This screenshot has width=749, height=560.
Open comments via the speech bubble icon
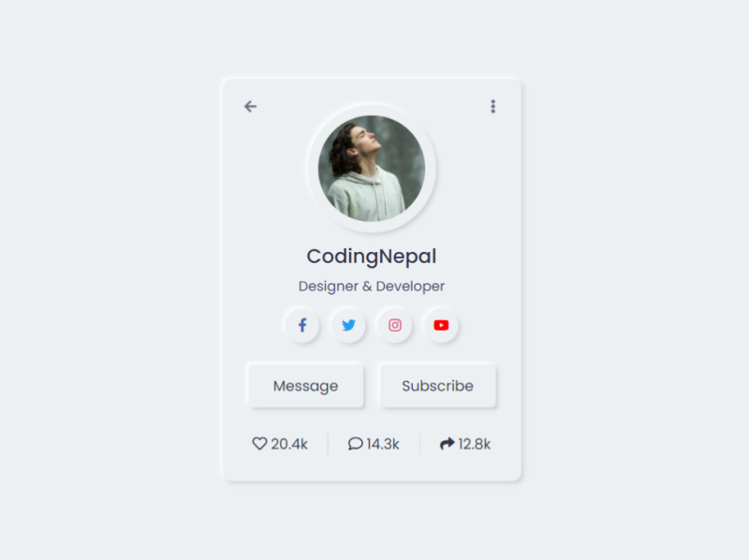(x=356, y=444)
